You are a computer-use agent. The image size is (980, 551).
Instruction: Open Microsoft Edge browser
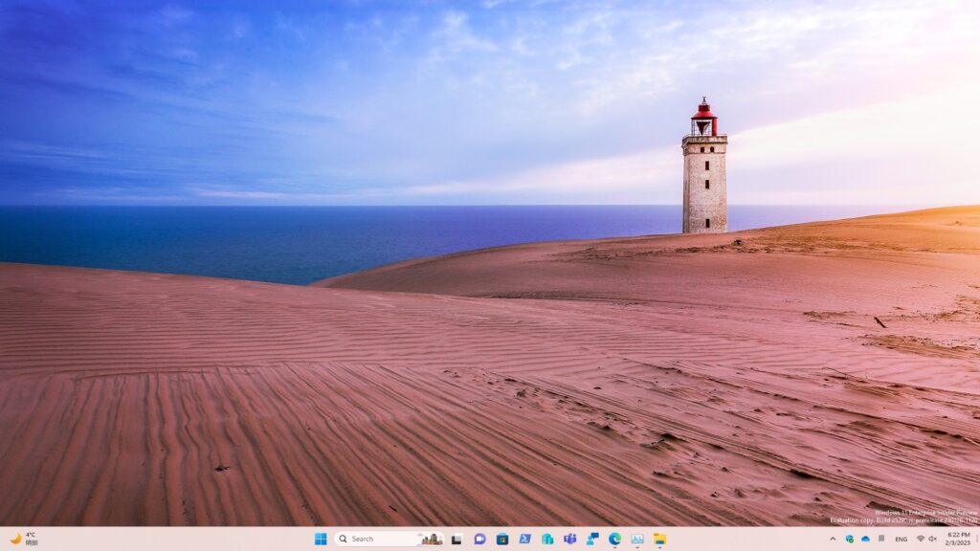tap(614, 539)
